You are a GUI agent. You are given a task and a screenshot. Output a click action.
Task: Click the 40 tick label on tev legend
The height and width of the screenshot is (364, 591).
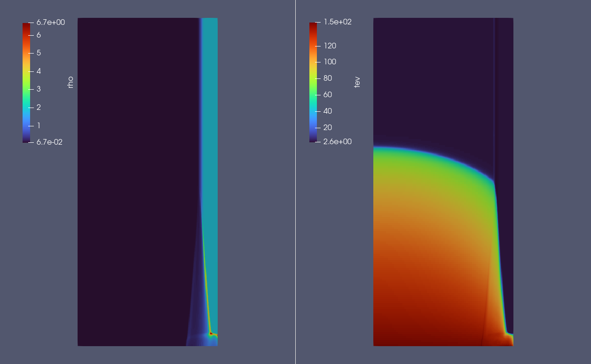coord(328,111)
